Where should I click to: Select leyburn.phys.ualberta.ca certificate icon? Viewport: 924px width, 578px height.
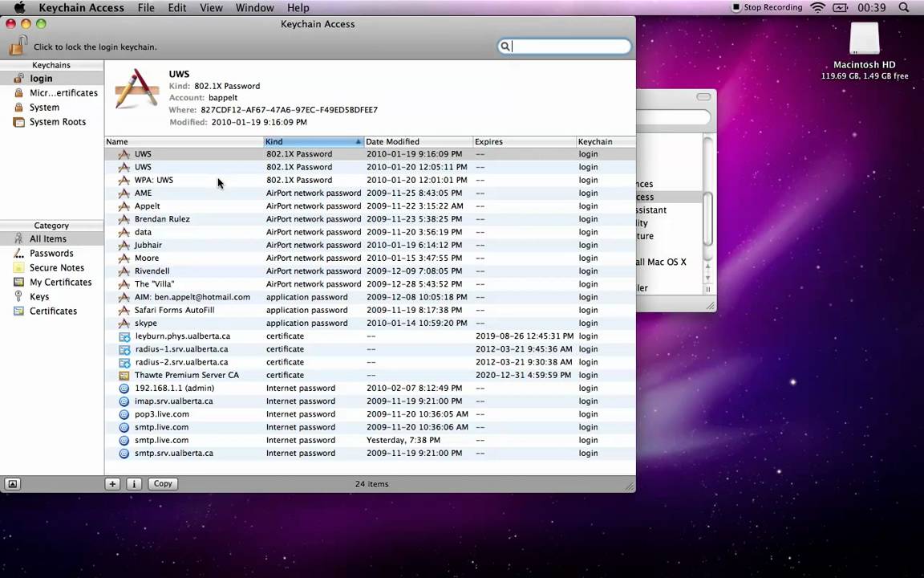coord(124,336)
